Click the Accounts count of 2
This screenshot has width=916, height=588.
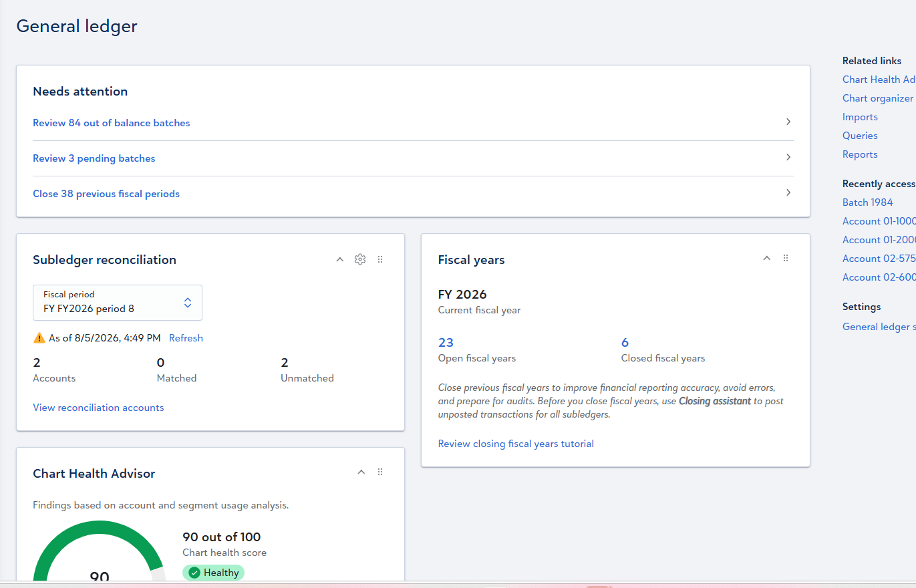click(37, 363)
